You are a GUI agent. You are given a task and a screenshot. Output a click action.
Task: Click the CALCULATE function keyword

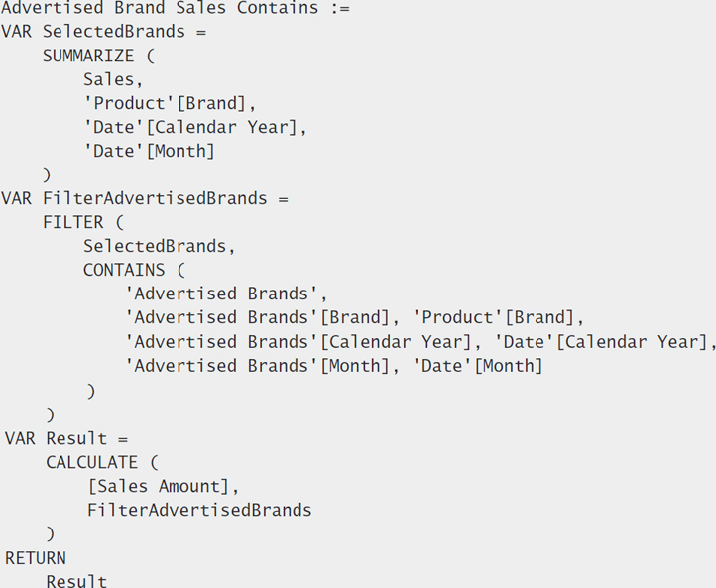pyautogui.click(x=91, y=462)
